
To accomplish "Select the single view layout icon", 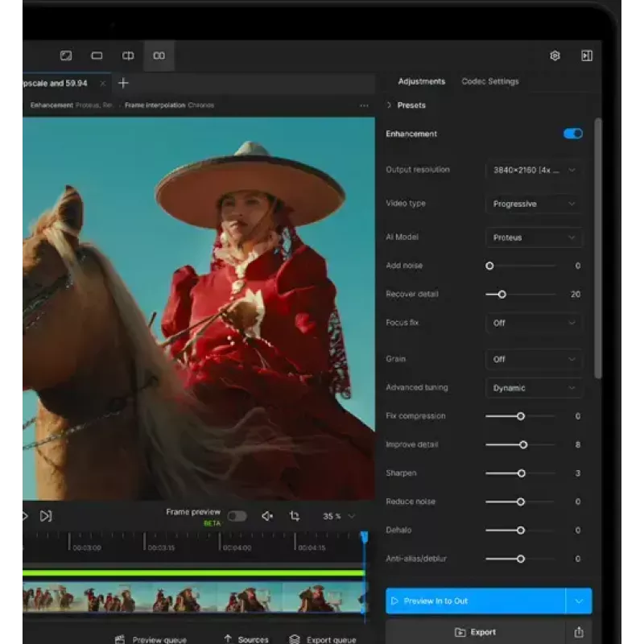I will click(x=66, y=56).
